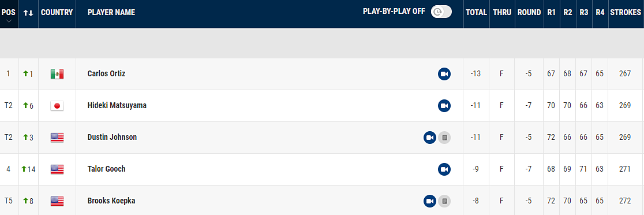Open Hideki Matsuyama video camera icon
Viewport: 644px width, 215px height.
pos(444,106)
